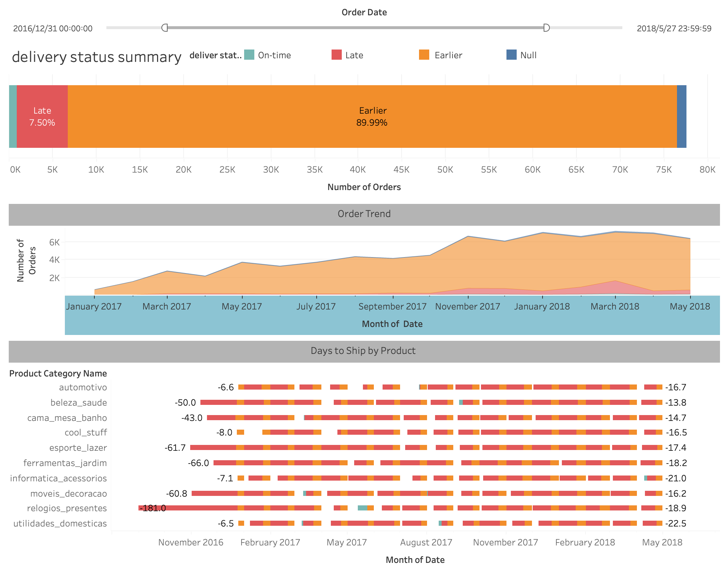This screenshot has height=576, width=728.
Task: Click the right Order Date slider handle
Action: click(x=547, y=28)
